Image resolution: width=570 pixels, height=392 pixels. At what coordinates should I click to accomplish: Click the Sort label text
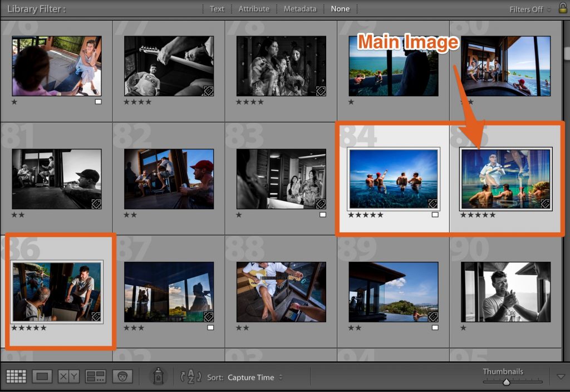[x=215, y=378]
